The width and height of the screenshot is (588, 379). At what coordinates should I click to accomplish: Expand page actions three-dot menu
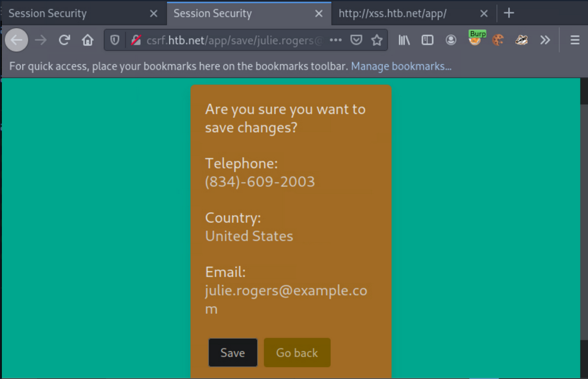tap(335, 40)
